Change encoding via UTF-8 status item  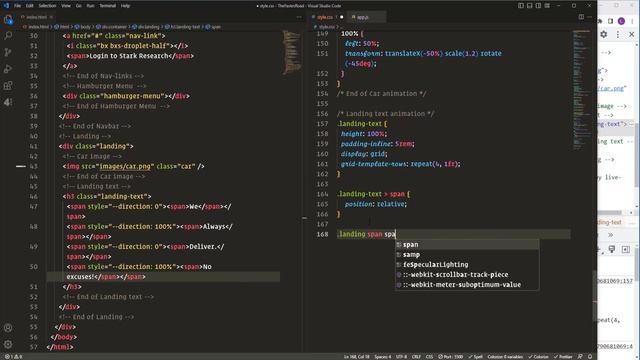pyautogui.click(x=401, y=357)
